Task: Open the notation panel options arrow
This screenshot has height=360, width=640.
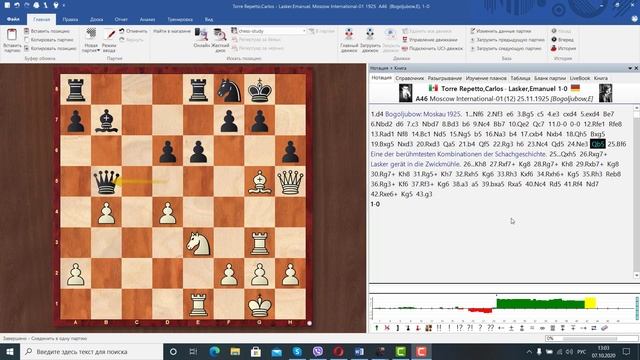Action: [630, 68]
